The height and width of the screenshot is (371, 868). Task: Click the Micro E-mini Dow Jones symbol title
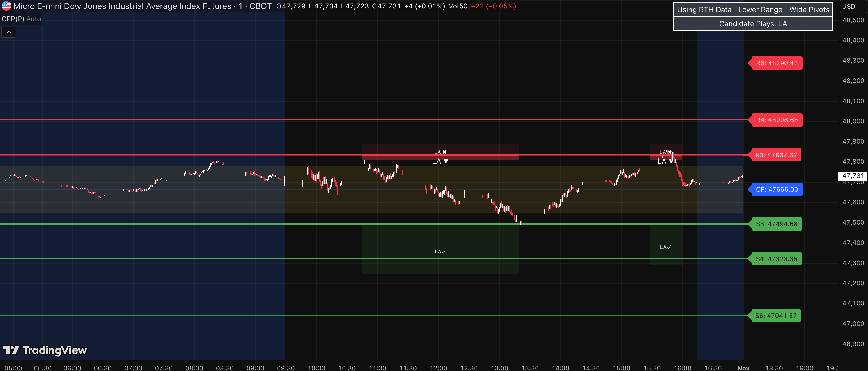[x=122, y=6]
